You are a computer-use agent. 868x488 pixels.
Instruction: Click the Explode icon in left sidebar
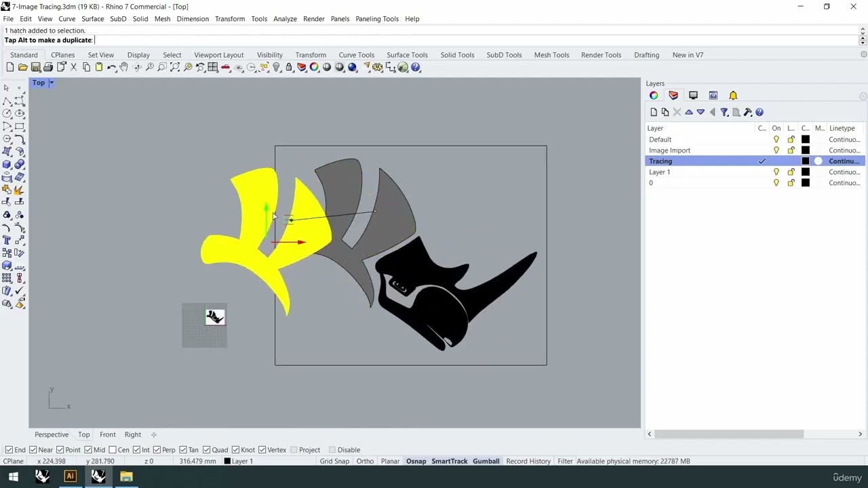[x=19, y=190]
